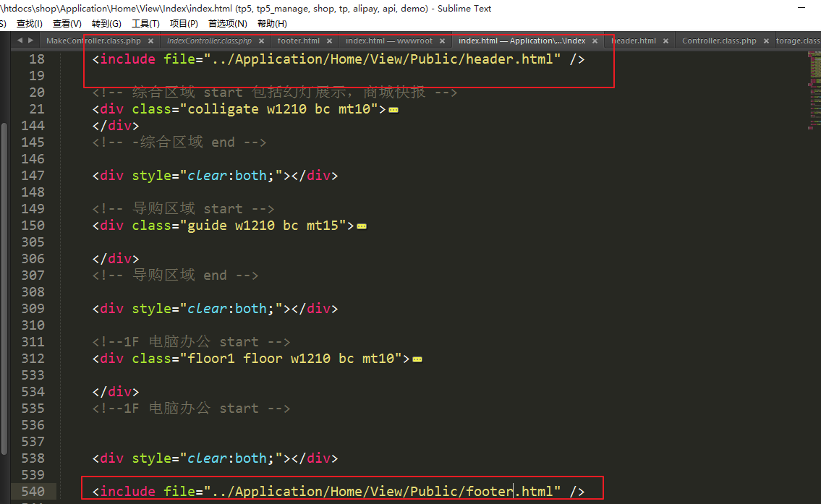
Task: Close the IndexController.class.php tab
Action: pos(260,41)
